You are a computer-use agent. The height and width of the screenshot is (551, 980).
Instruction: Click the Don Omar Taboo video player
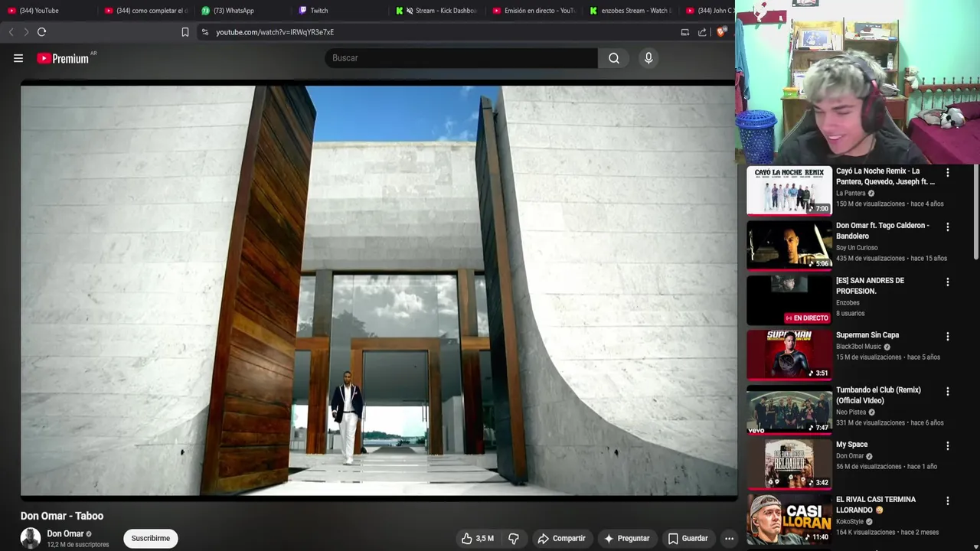tap(379, 290)
